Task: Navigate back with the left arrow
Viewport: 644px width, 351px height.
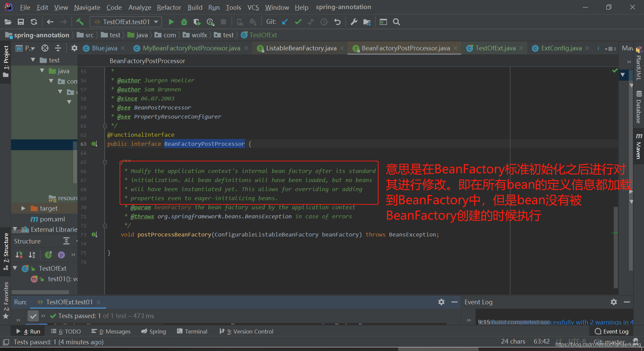Action: point(50,22)
